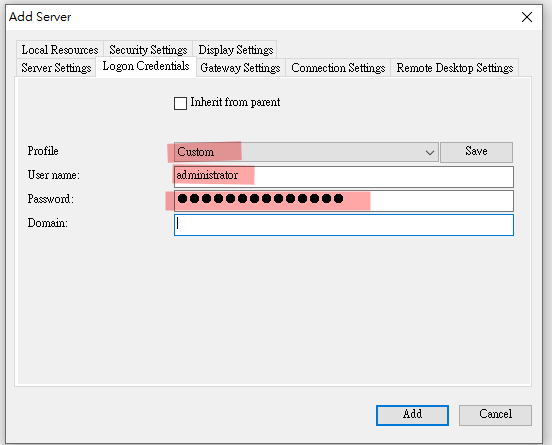This screenshot has height=445, width=552.
Task: Cancel the Add Server dialog
Action: (495, 415)
